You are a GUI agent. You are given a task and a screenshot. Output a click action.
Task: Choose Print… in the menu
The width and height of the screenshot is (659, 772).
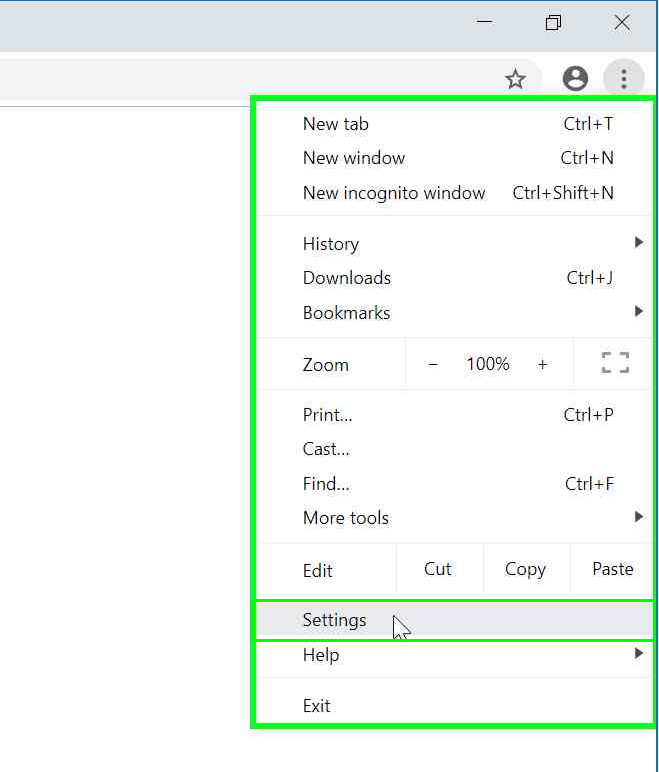click(454, 415)
